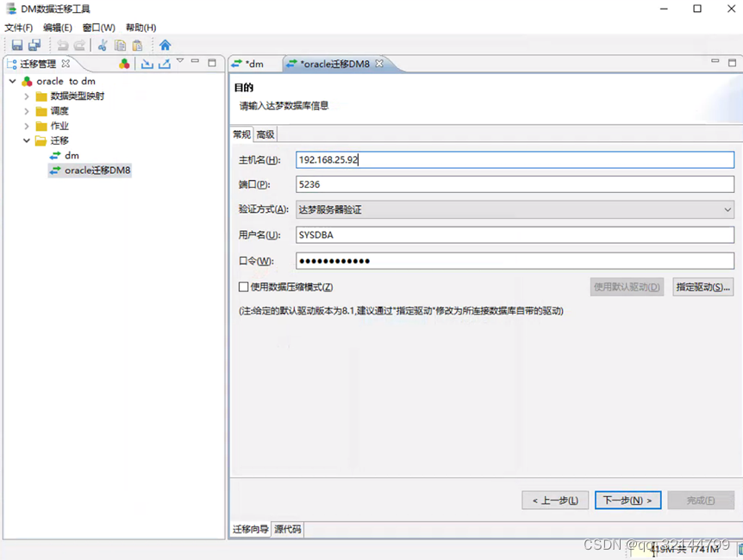
Task: Click the 指定驱动(S)... button
Action: pyautogui.click(x=703, y=287)
